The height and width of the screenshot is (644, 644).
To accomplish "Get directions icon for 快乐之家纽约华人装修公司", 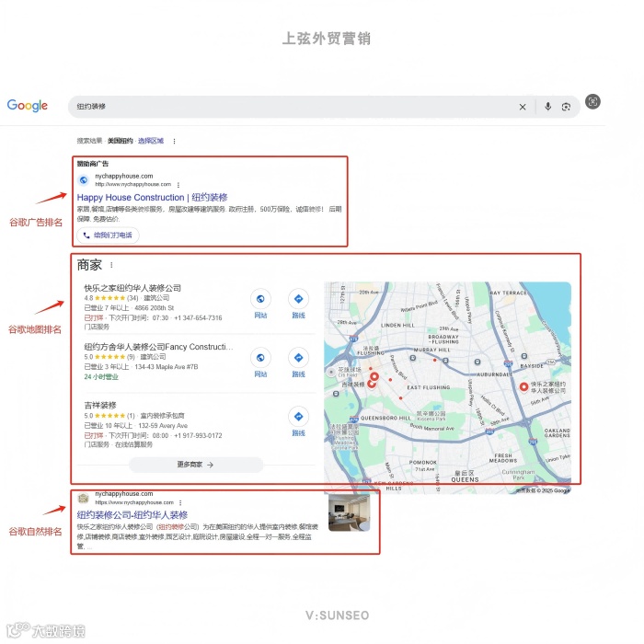I will pos(298,299).
